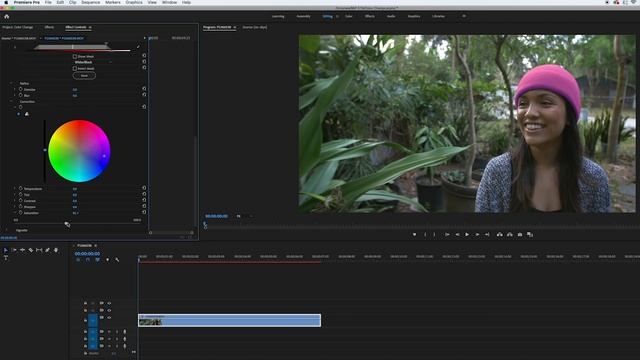Select the Pen tool in the toolbar
Screen dimensions: 640x360
[47, 250]
